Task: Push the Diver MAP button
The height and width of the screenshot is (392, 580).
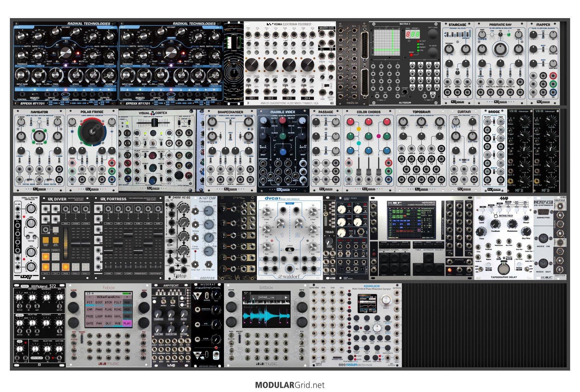Action: [x=56, y=230]
